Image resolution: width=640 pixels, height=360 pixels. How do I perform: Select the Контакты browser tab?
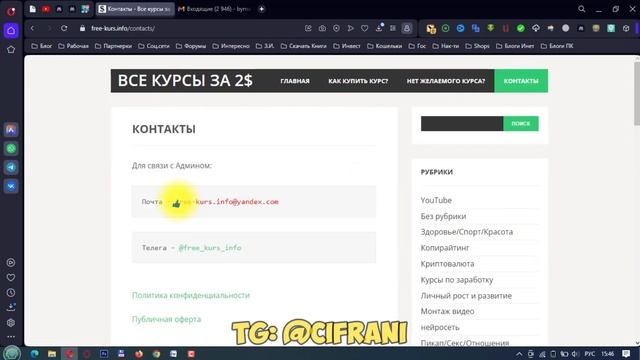135,9
